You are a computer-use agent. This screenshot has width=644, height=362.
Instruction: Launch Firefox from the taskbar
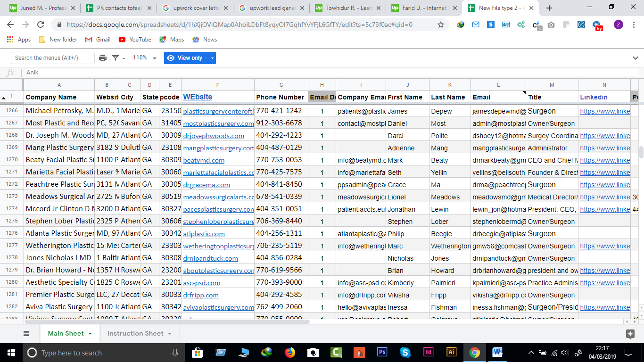tap(290, 352)
